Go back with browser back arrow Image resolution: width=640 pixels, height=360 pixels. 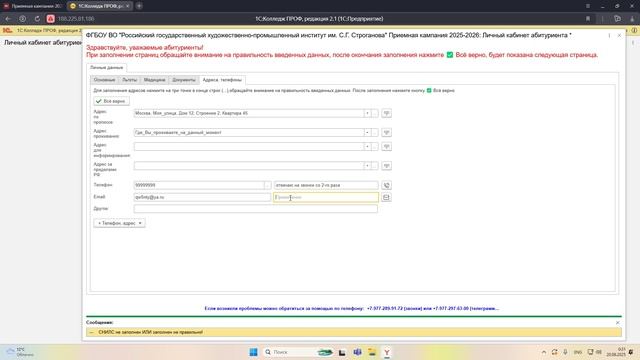point(8,19)
